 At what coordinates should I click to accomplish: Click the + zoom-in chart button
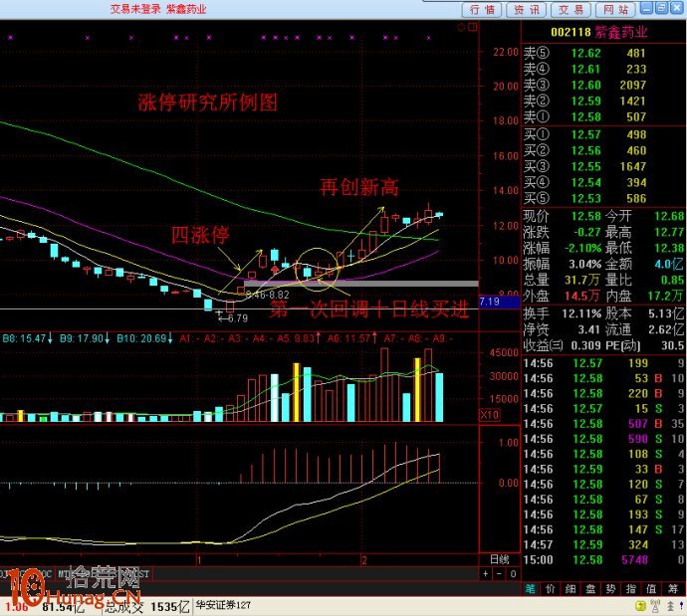[x=486, y=573]
